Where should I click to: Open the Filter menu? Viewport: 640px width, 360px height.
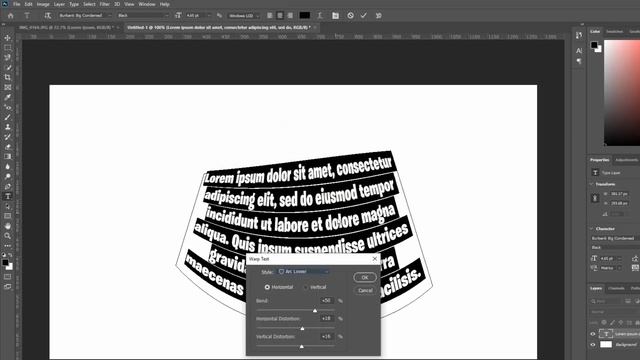104,4
